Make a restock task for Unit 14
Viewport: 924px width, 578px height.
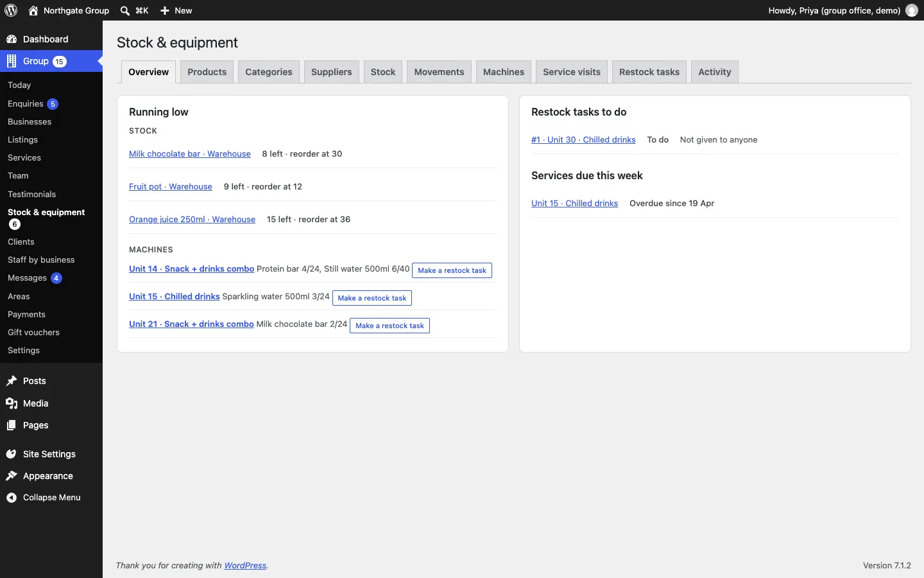point(452,270)
